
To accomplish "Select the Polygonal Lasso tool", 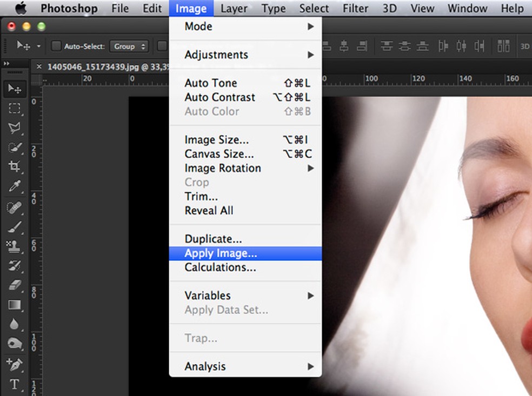I will (x=14, y=127).
